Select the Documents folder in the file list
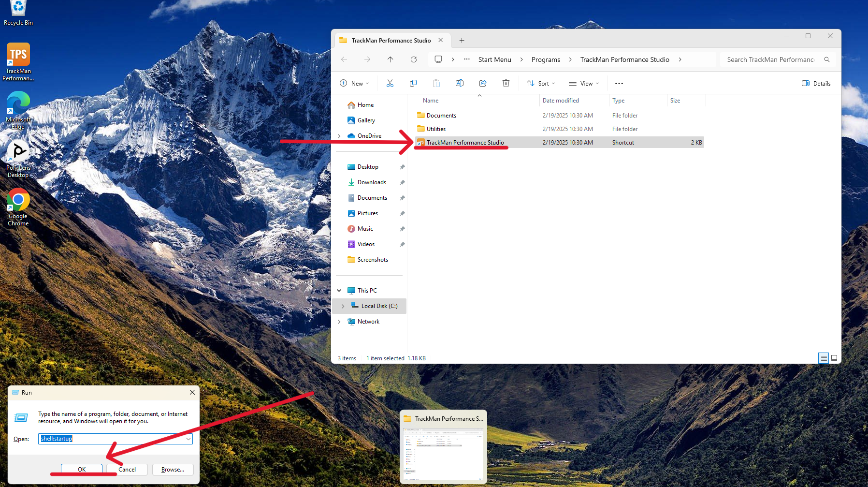The height and width of the screenshot is (487, 868). coord(559,115)
